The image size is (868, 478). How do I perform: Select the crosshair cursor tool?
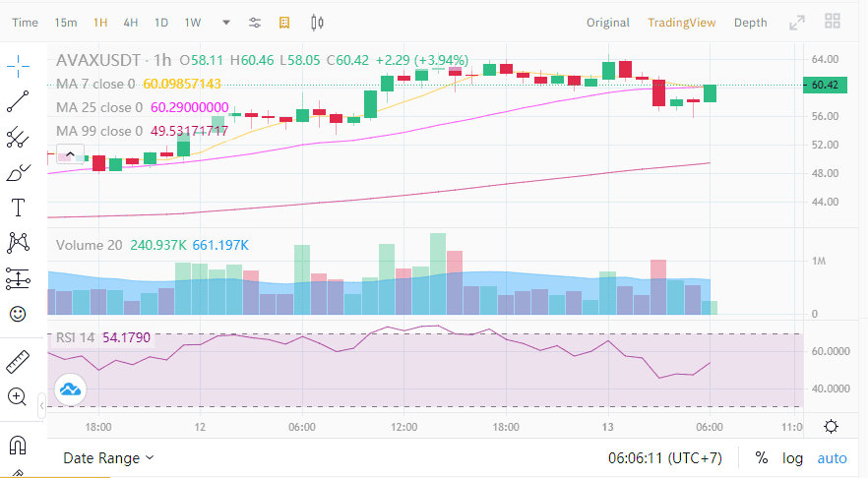[18, 67]
